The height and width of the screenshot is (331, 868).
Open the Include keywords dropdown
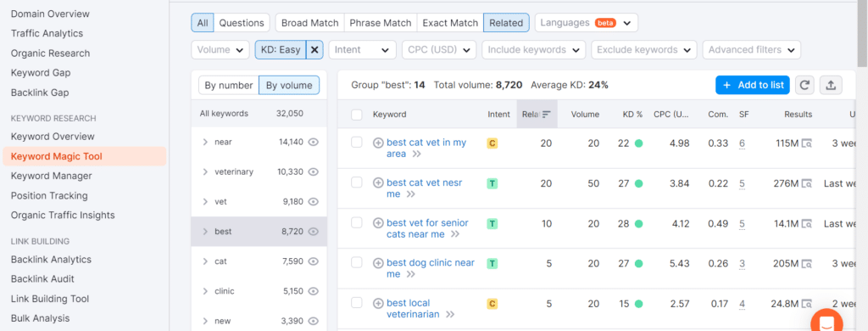pos(534,50)
